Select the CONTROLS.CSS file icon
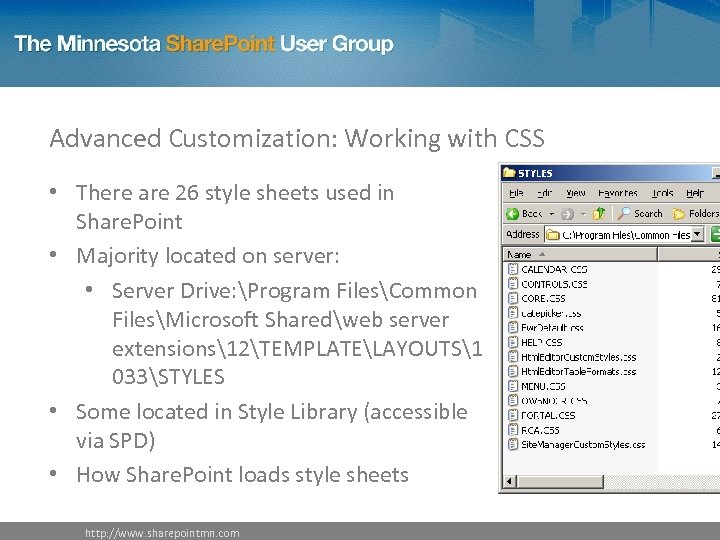Image resolution: width=720 pixels, height=540 pixels. [513, 284]
